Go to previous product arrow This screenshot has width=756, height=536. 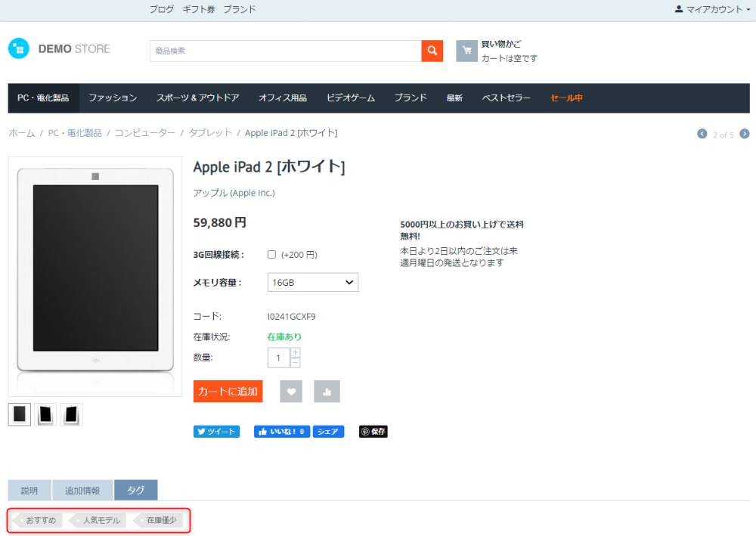click(702, 134)
